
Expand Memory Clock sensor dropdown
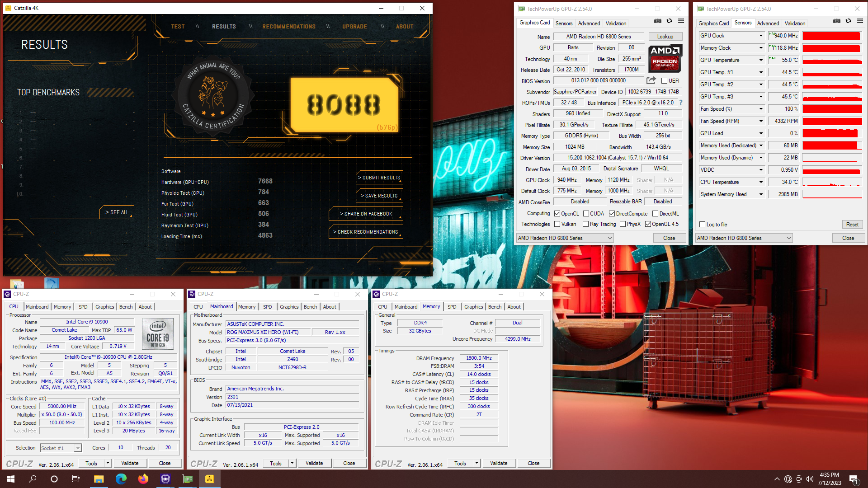761,48
